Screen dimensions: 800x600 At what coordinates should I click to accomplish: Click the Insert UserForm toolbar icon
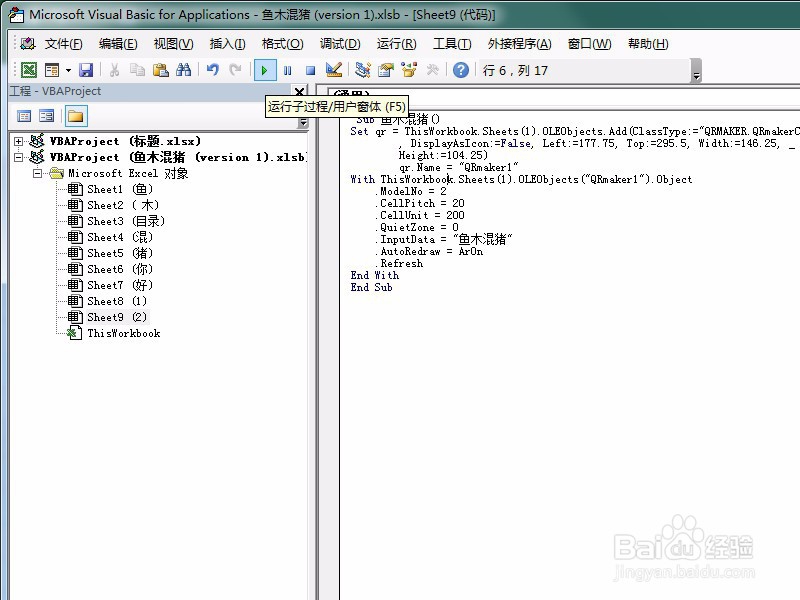[52, 70]
